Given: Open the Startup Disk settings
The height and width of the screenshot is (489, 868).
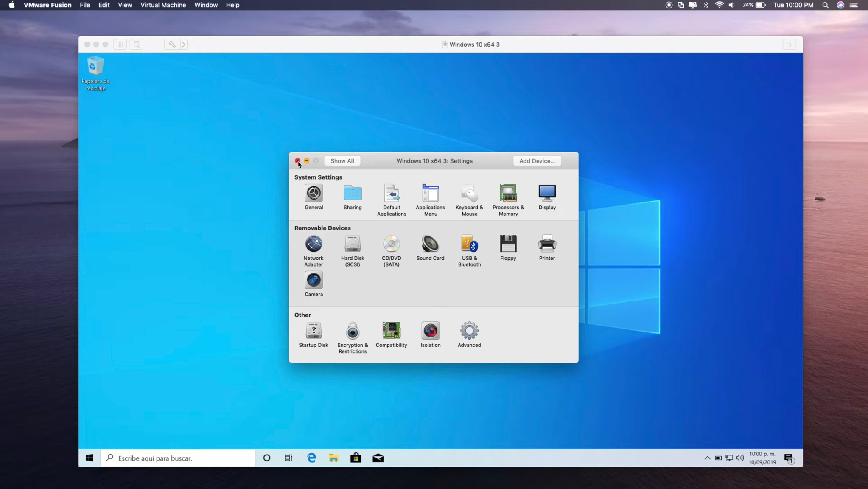Looking at the screenshot, I should tap(314, 331).
